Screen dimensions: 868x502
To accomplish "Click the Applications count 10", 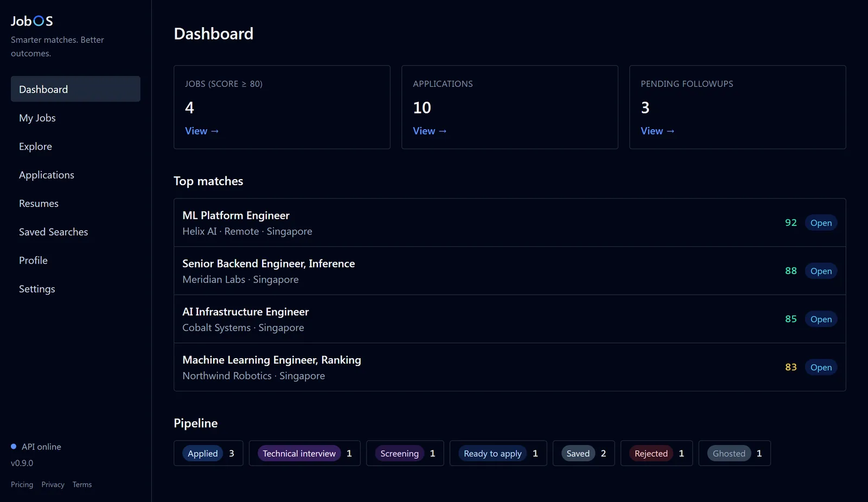I will [422, 107].
